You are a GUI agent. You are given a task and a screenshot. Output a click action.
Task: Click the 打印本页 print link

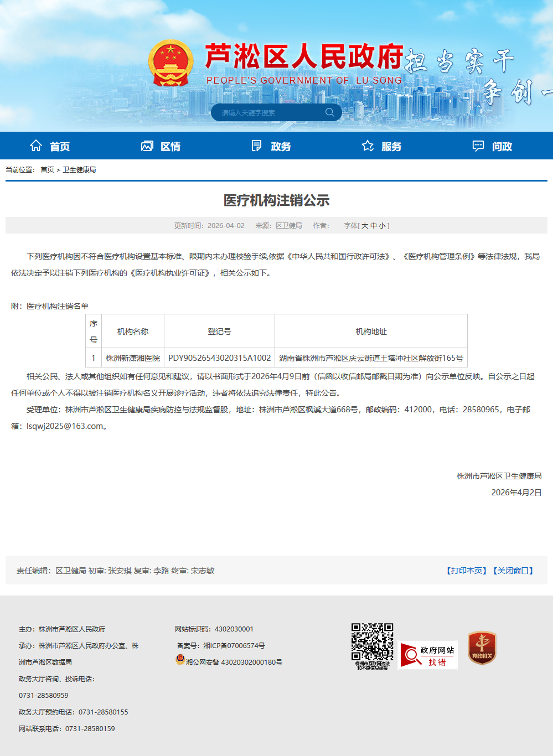(467, 571)
